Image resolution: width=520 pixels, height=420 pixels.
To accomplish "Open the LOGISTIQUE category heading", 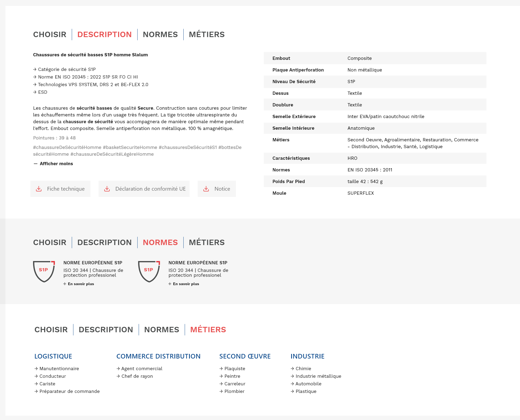I will (53, 356).
